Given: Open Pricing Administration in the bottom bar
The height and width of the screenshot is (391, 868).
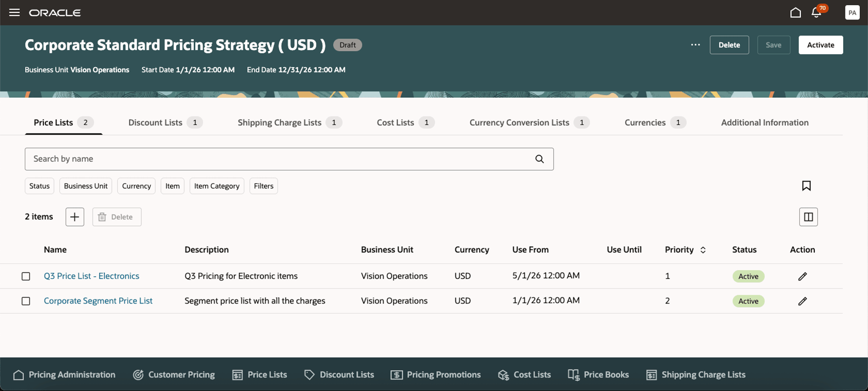Looking at the screenshot, I should 64,375.
